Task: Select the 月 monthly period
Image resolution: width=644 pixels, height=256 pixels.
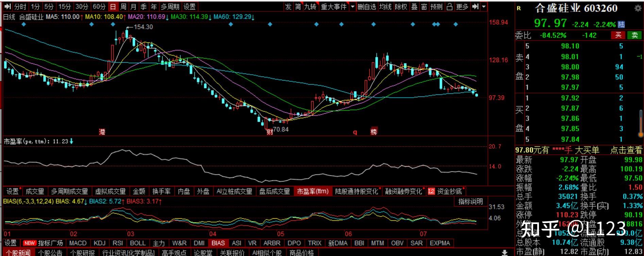Action: [x=133, y=6]
